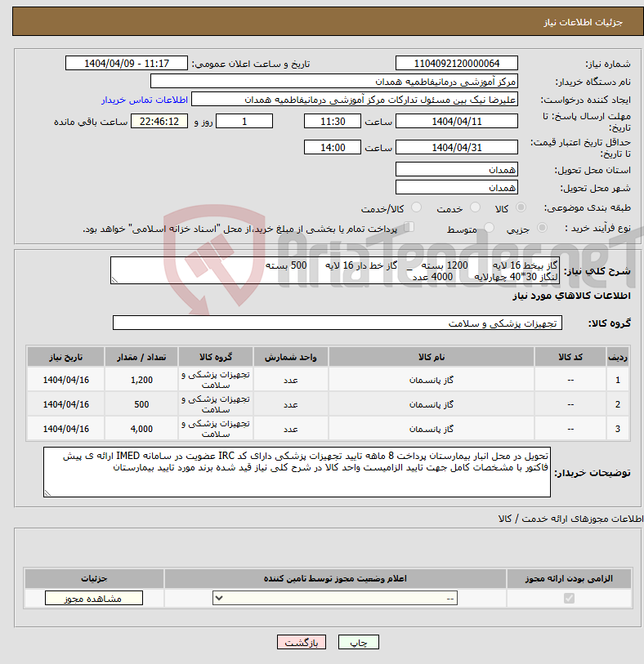The height and width of the screenshot is (664, 644).
Task: Click the quantity 500 cell
Action: coord(141,404)
